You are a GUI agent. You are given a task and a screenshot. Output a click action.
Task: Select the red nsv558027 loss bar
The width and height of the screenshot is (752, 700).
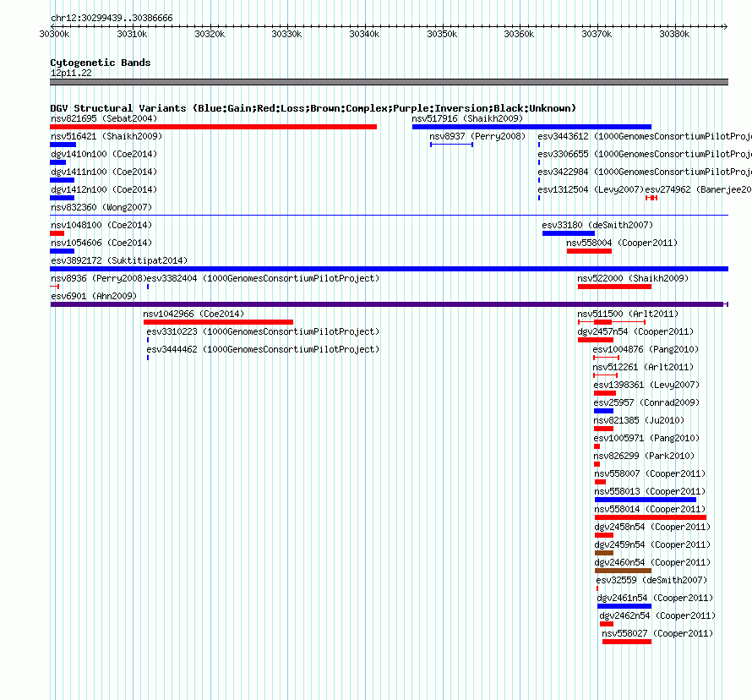tap(627, 642)
